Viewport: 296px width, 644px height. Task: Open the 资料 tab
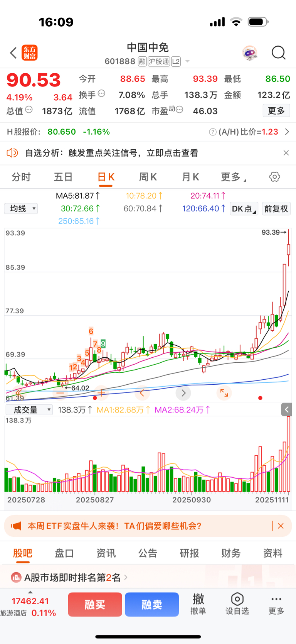[272, 553]
